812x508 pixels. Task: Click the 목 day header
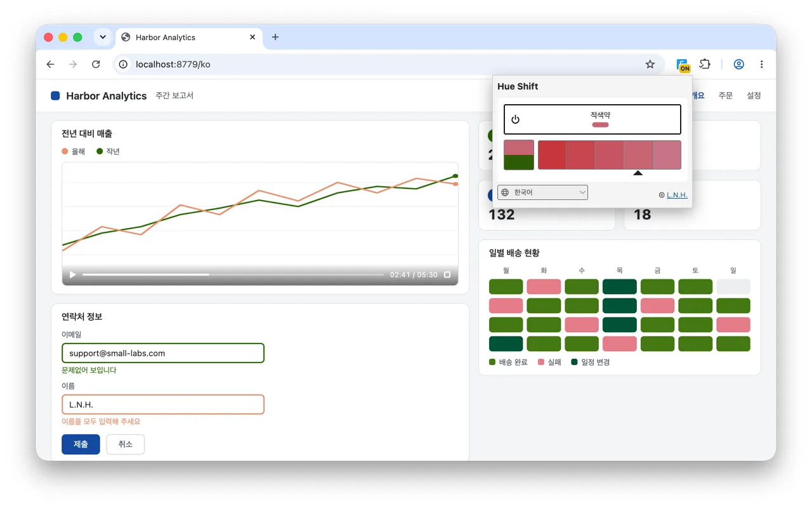[619, 270]
